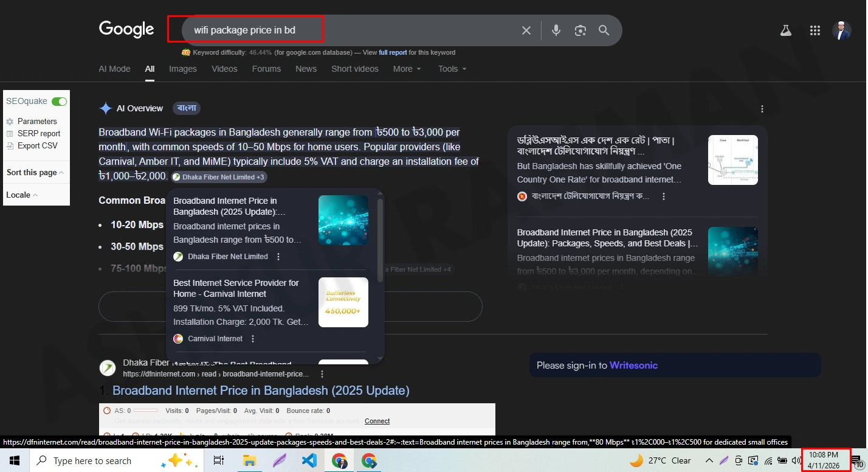This screenshot has width=868, height=472.
Task: Switch AI Overview to Bangla language
Action: click(x=187, y=108)
